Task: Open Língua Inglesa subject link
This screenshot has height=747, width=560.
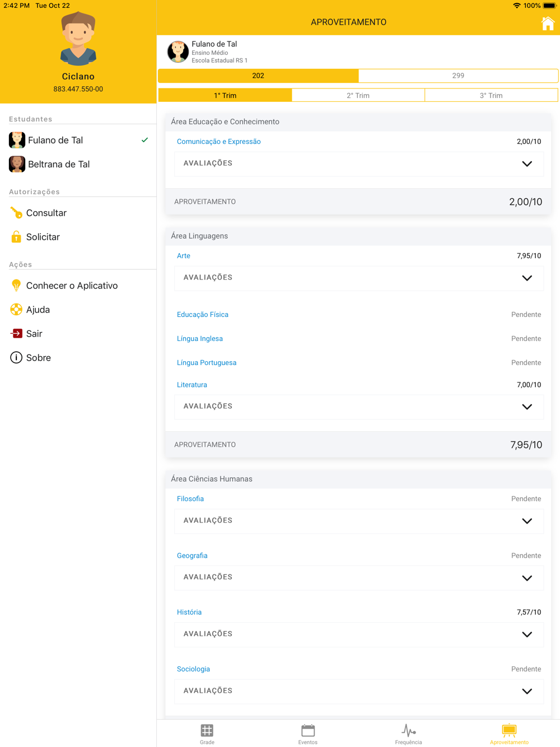Action: point(200,339)
